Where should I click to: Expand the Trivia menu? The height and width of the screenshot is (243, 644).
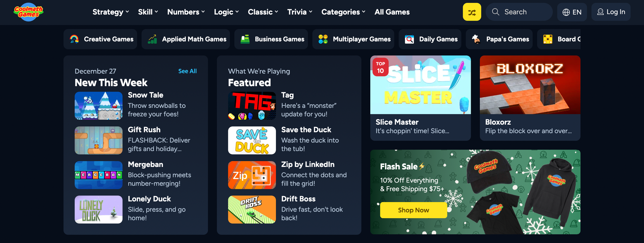300,12
